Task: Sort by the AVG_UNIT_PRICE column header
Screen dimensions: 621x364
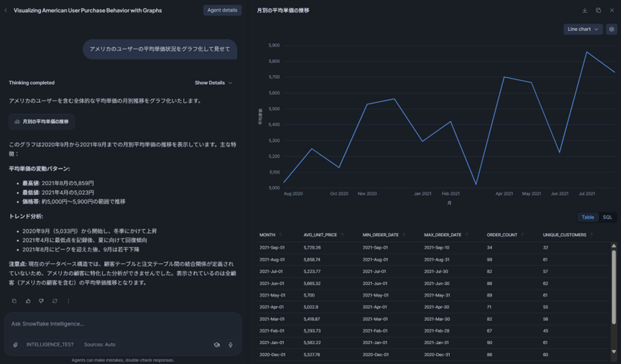Action: coord(320,235)
